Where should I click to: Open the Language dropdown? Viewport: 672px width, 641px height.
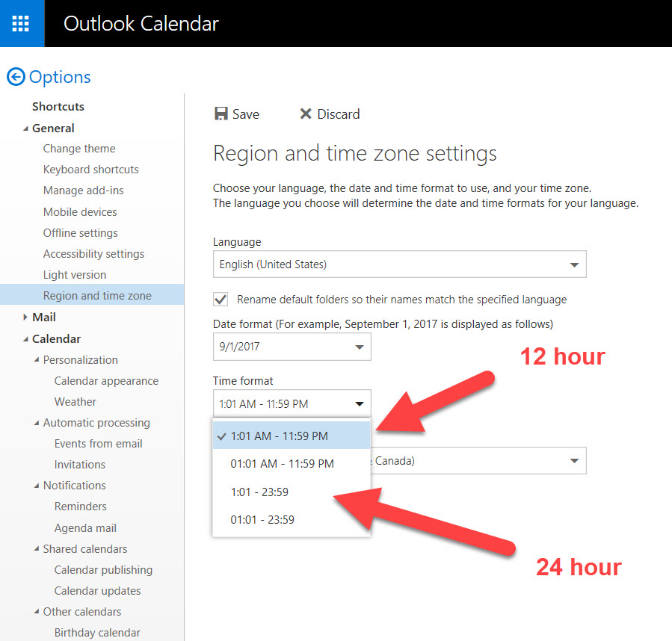(399, 264)
